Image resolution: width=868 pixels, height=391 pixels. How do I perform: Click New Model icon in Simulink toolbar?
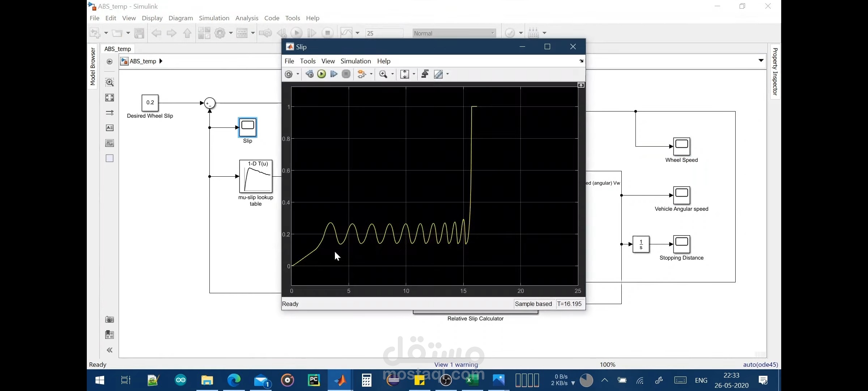tap(95, 33)
